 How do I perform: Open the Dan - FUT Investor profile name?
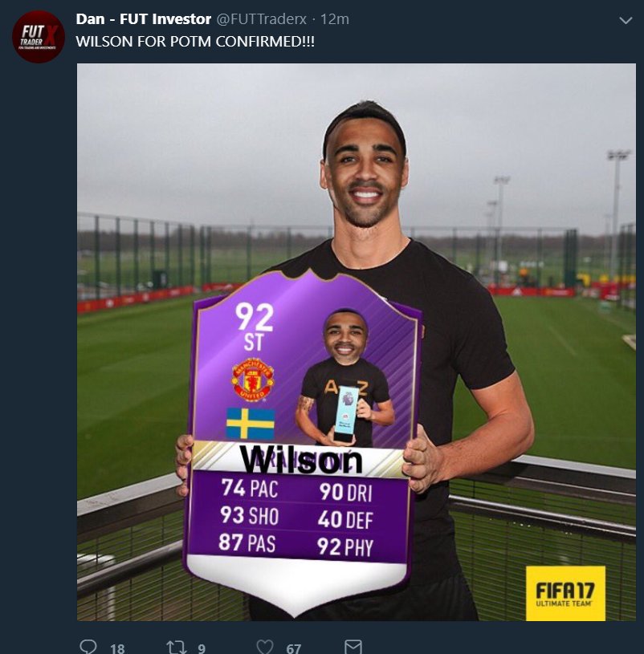(x=144, y=19)
